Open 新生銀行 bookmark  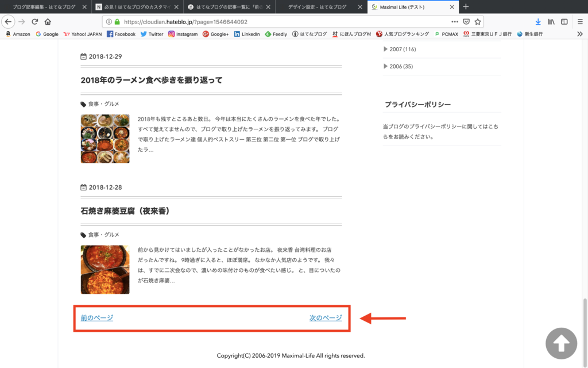530,34
